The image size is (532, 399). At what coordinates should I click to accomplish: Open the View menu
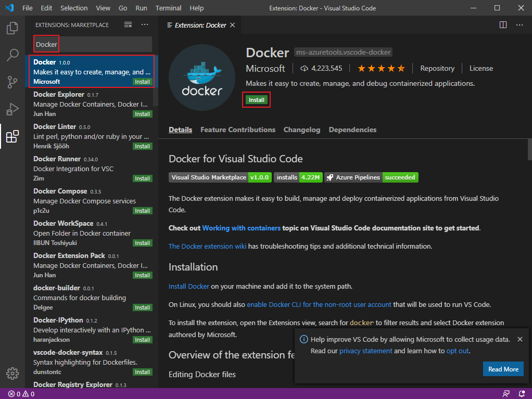click(103, 8)
